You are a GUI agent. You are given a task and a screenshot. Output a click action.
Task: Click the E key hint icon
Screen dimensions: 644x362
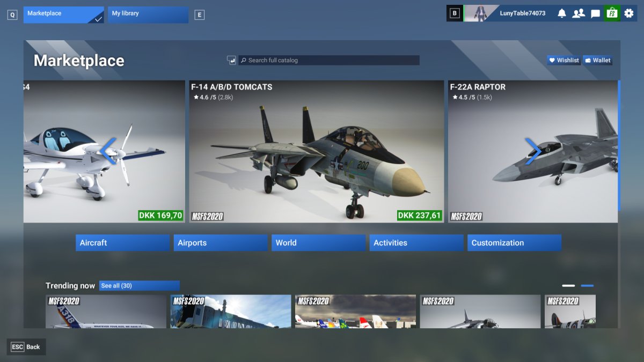point(200,15)
